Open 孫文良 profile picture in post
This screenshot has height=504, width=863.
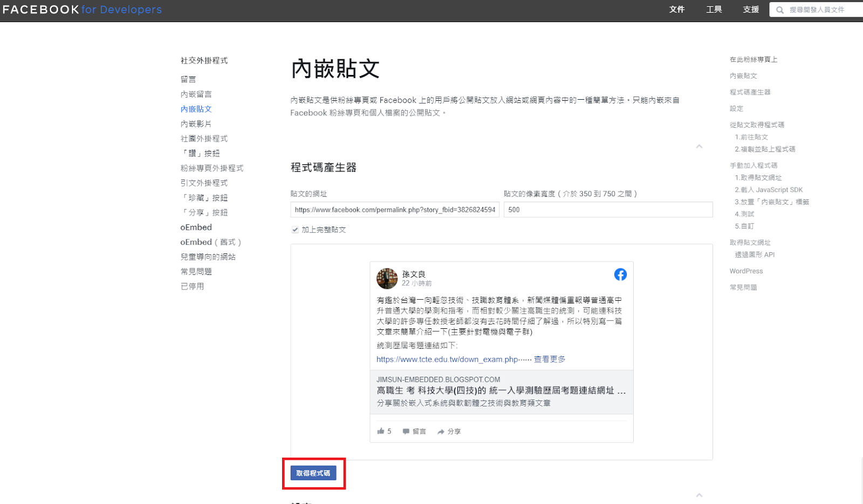(x=387, y=279)
